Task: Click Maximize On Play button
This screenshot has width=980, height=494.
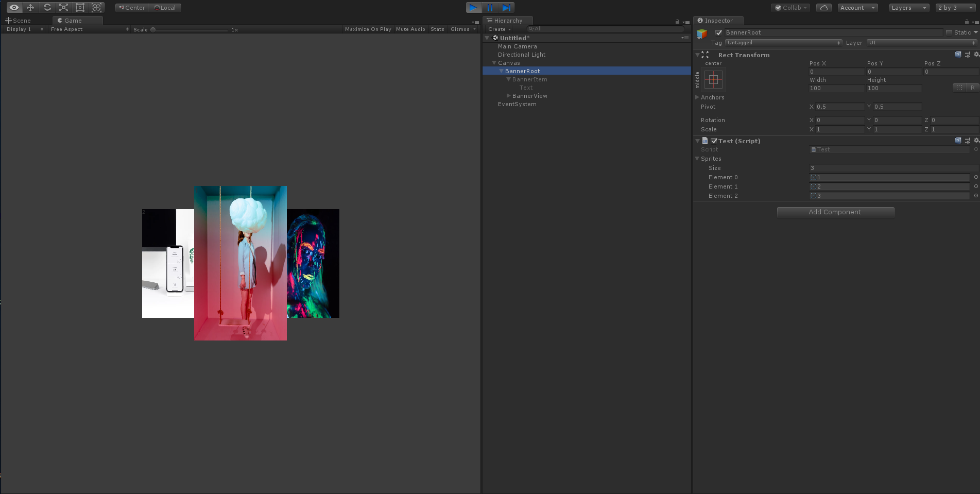Action: [368, 29]
